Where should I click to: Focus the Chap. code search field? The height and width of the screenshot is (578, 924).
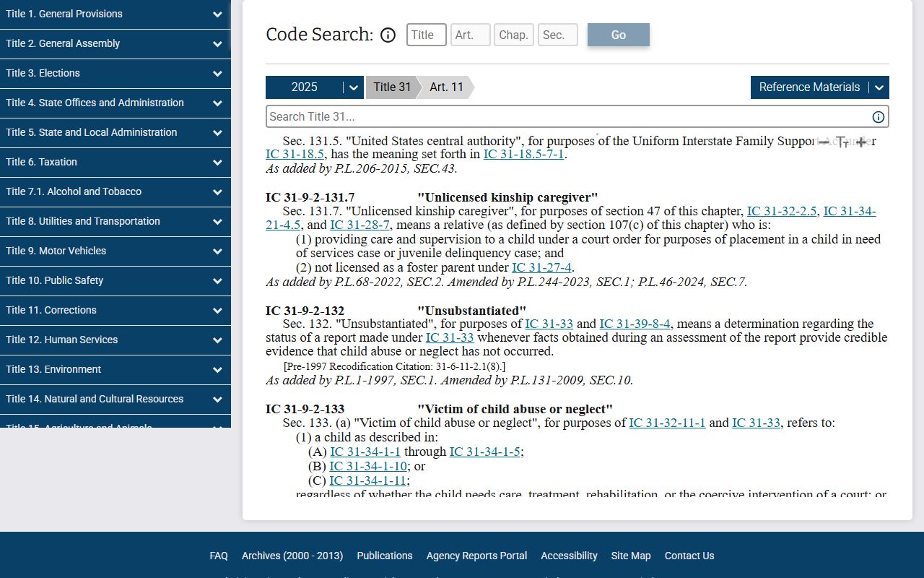pos(514,35)
